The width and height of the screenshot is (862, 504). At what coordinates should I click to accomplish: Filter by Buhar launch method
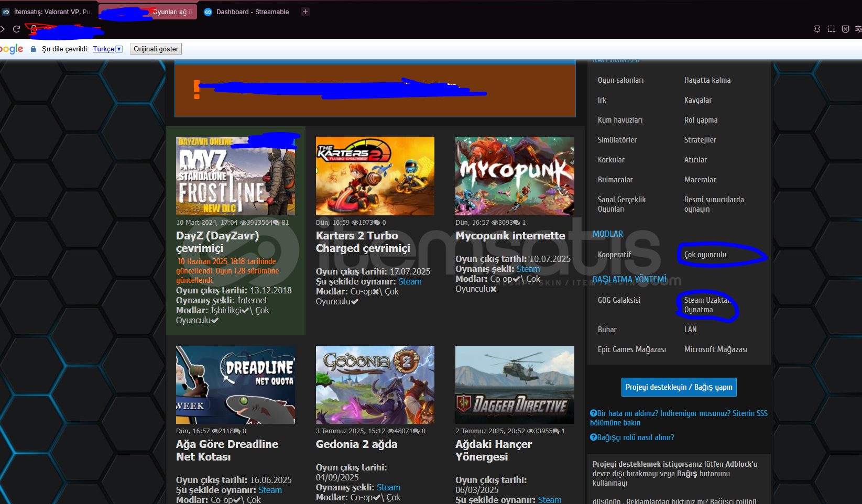tap(607, 330)
